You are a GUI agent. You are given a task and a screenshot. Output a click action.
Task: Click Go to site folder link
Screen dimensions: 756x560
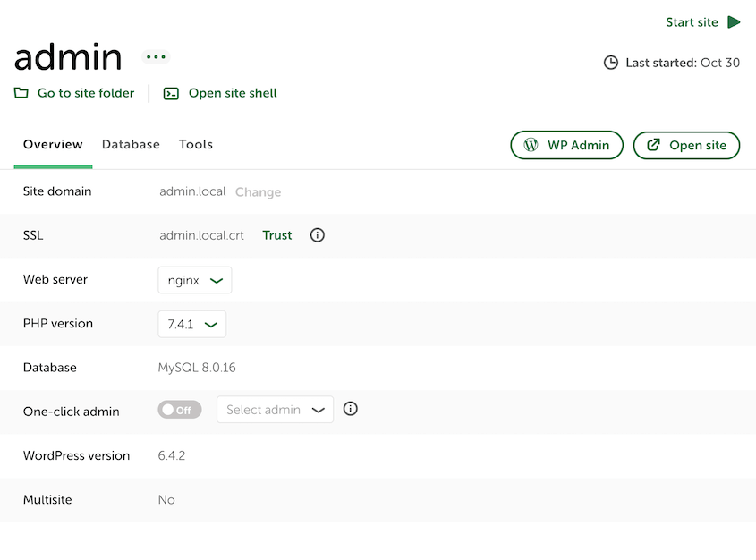[x=86, y=93]
